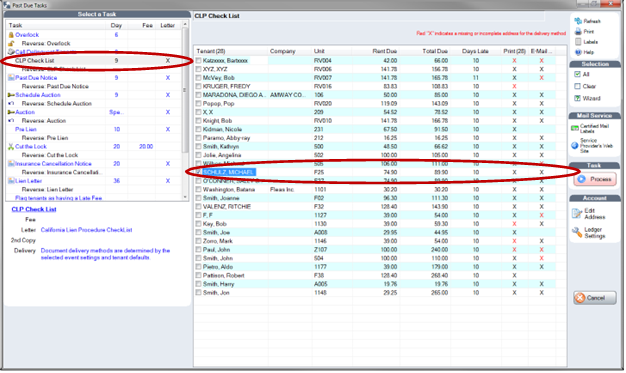Select Flag tenants as having a Late Fee
Viewport: 626px width, 373px height.
click(x=58, y=198)
